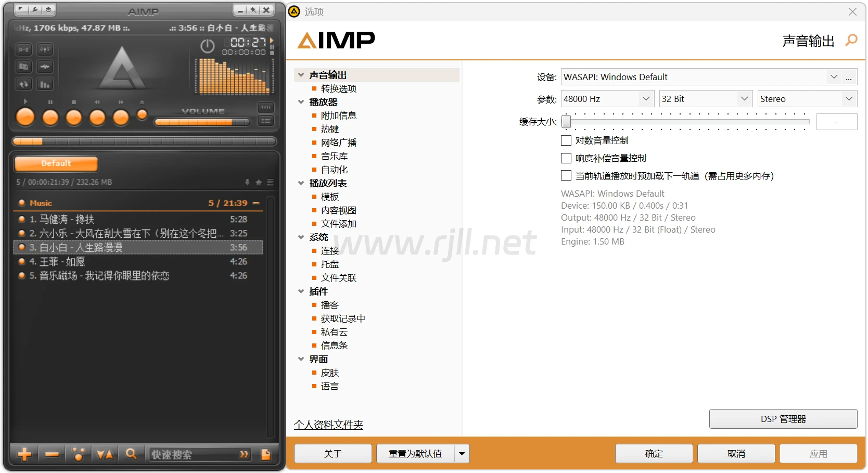
Task: Enable 对数音量控制 checkbox
Action: coord(566,140)
